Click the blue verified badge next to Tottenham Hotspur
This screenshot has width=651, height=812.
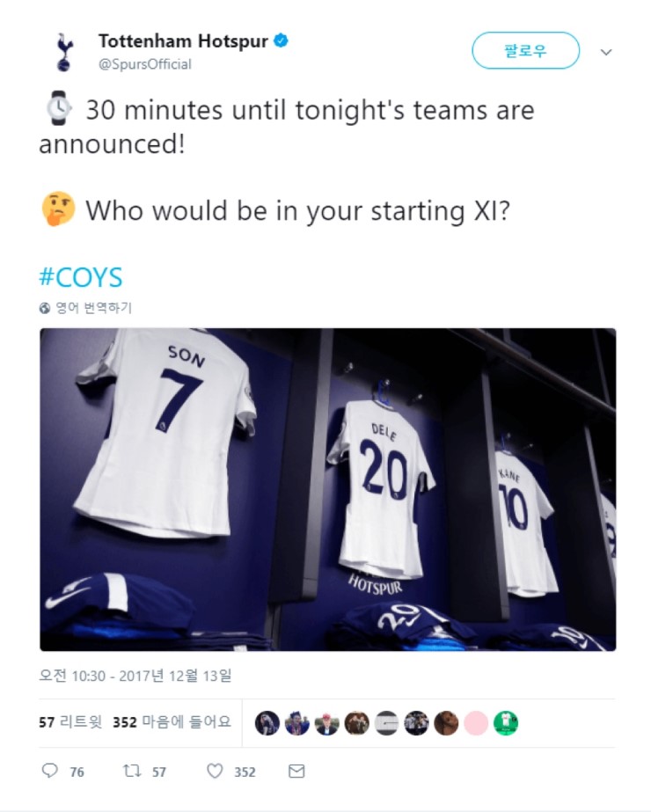click(281, 40)
